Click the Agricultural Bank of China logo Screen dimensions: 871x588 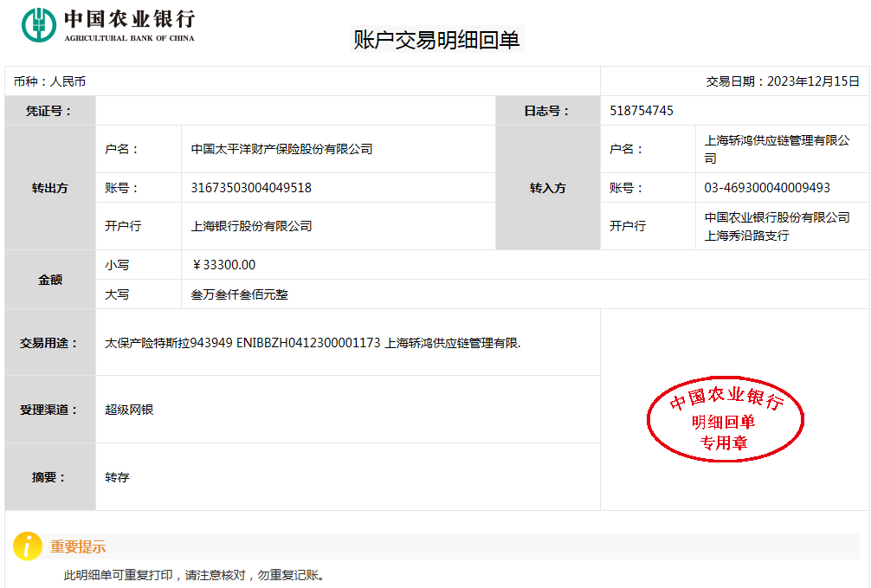click(x=108, y=25)
